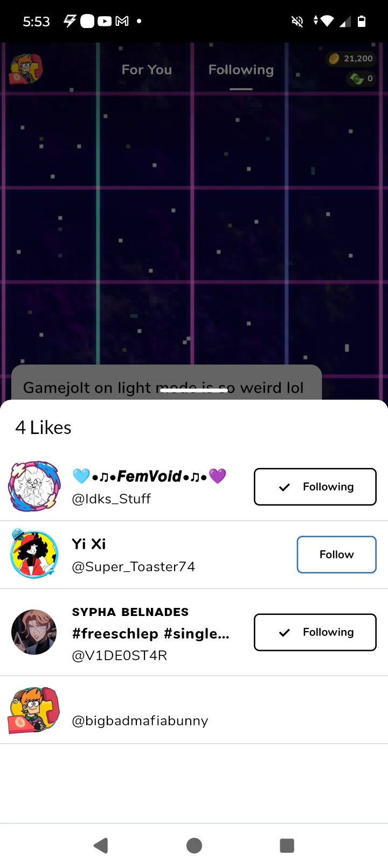Open the @bigbadmafiabunny username
Viewport: 388px width, 868px height.
[x=140, y=721]
